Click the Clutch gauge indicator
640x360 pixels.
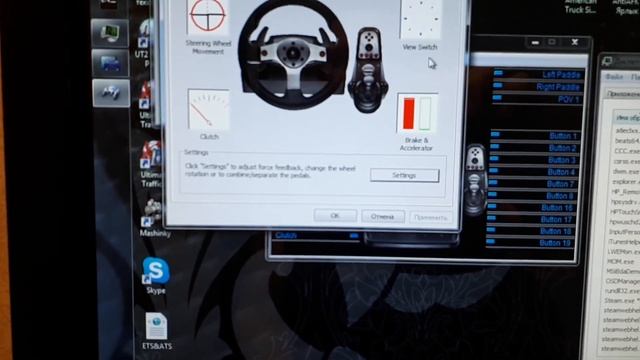(x=208, y=109)
